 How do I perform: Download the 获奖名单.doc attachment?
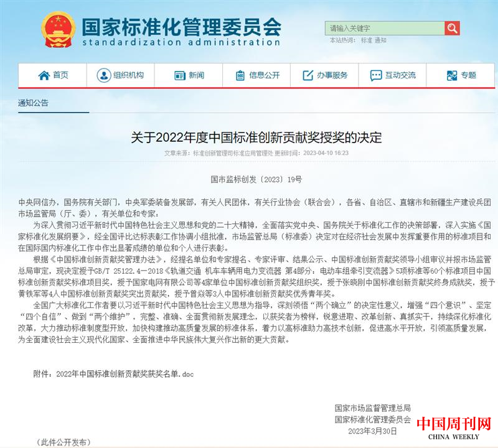pos(125,374)
